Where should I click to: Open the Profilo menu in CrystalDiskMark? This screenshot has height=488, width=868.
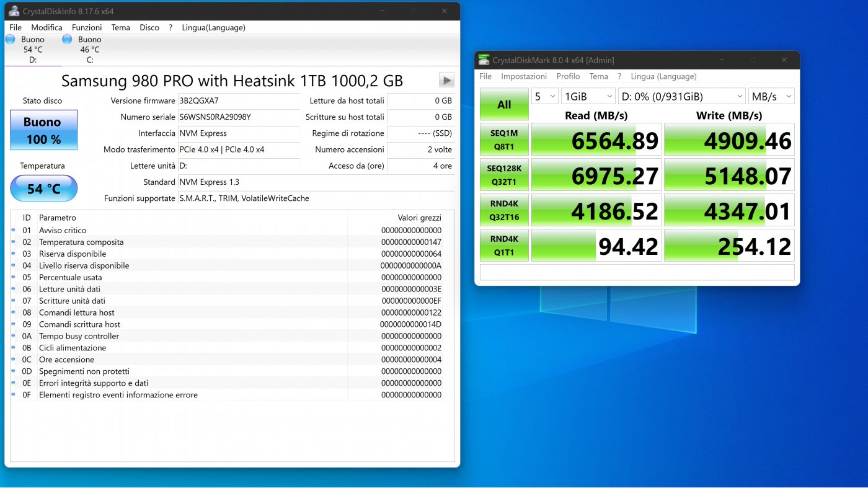[568, 76]
